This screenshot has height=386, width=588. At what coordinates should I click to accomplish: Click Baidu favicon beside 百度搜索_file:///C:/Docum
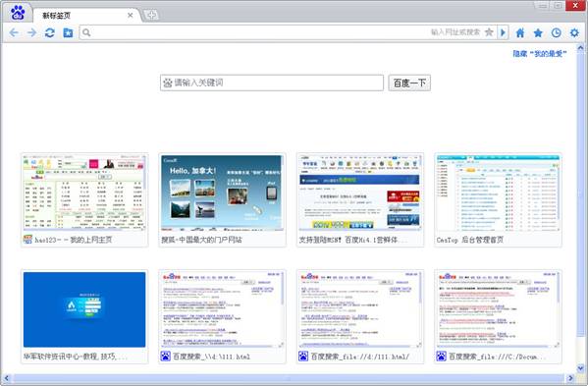442,357
